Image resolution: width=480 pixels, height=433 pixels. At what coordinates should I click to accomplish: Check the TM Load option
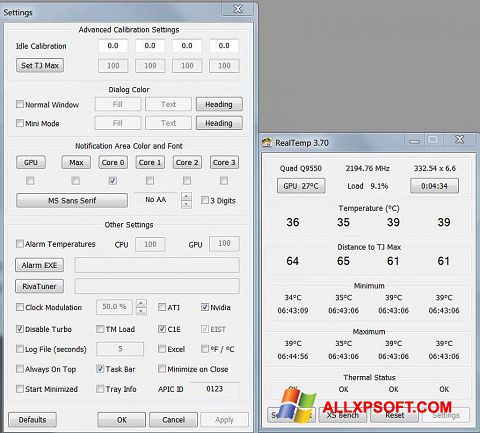coord(100,329)
